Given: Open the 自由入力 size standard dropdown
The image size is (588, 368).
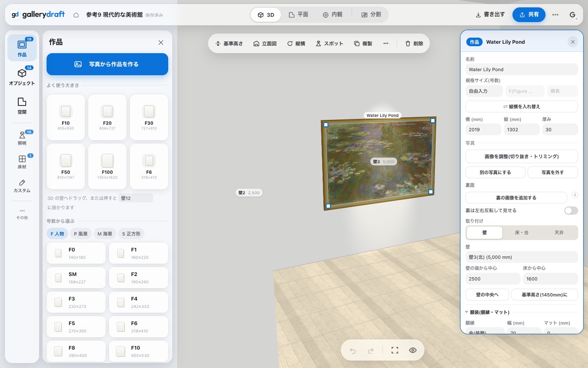Looking at the screenshot, I should (484, 91).
